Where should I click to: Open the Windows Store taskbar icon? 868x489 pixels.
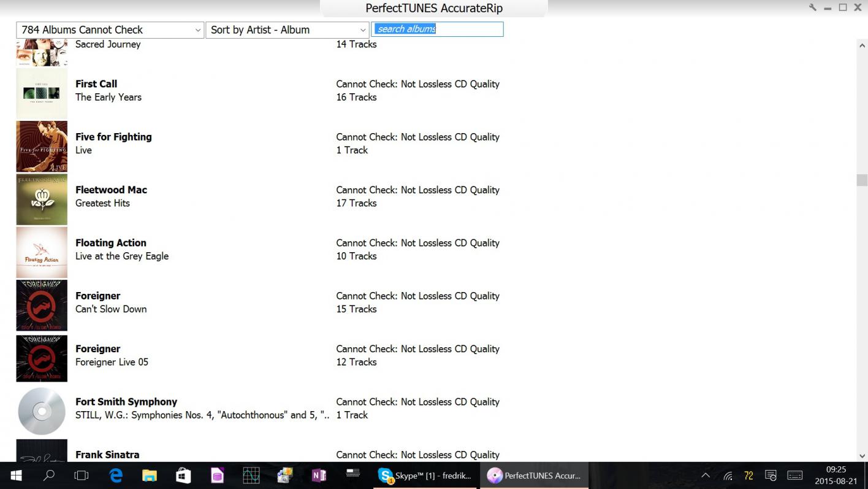tap(183, 476)
